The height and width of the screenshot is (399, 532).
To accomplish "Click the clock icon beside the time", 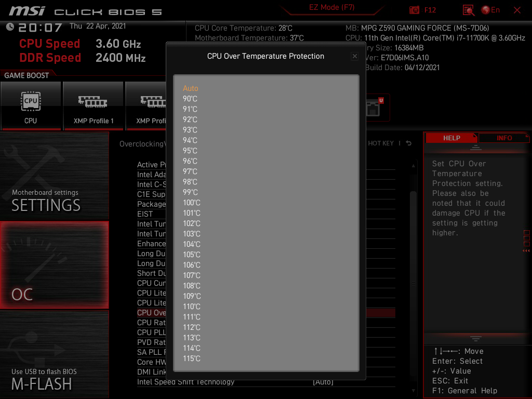I will tap(10, 27).
